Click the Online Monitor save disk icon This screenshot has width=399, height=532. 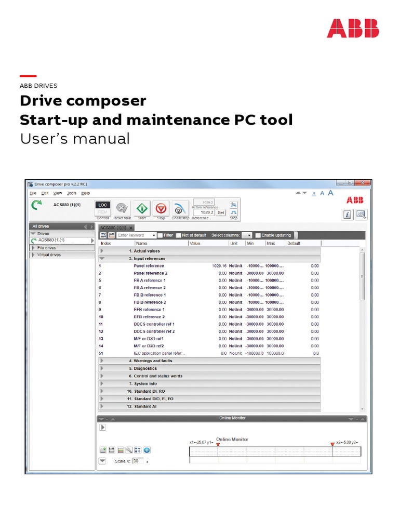tap(112, 450)
